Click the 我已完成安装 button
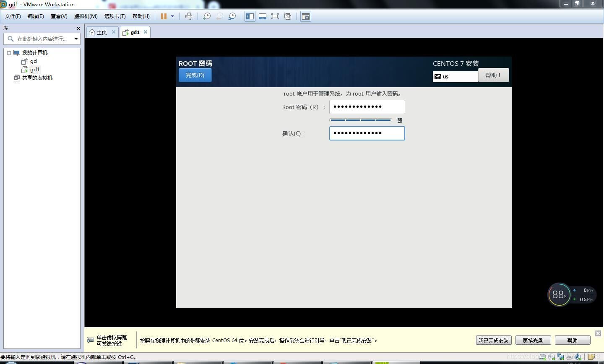Viewport: 604px width, 364px height. (493, 341)
